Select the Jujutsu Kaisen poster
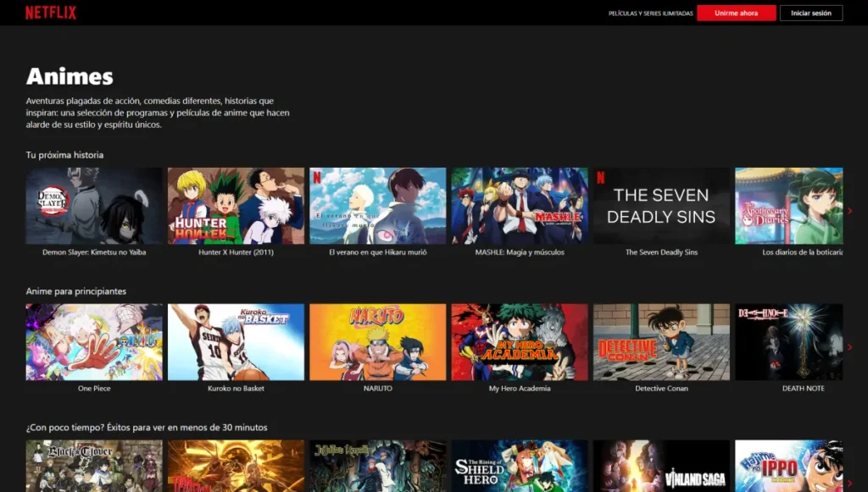The image size is (868, 492). 377,466
